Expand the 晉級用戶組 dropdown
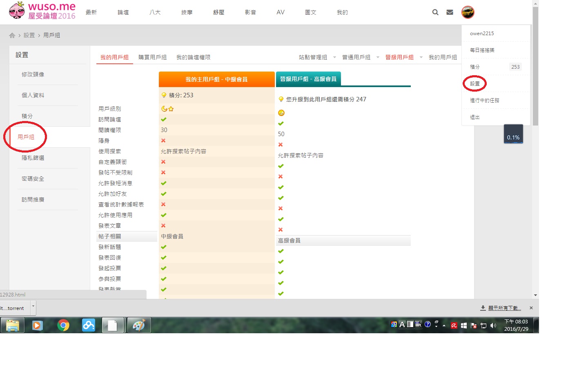Image resolution: width=588 pixels, height=368 pixels. 421,58
